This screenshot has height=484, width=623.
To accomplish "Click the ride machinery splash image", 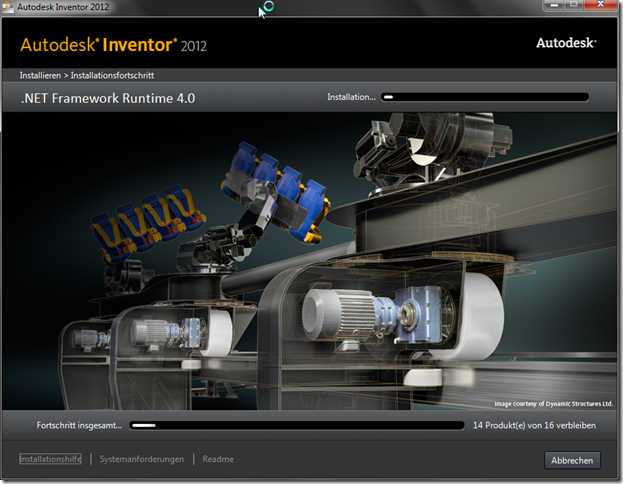I will [310, 261].
